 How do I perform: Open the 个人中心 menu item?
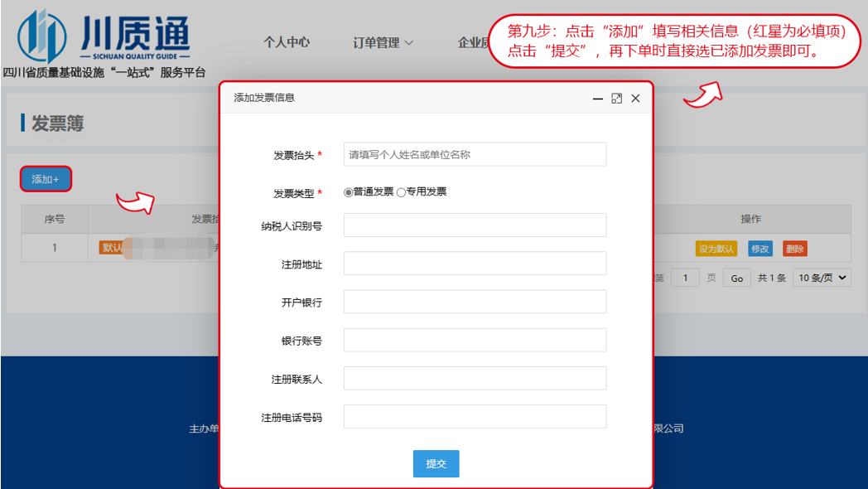pos(287,42)
